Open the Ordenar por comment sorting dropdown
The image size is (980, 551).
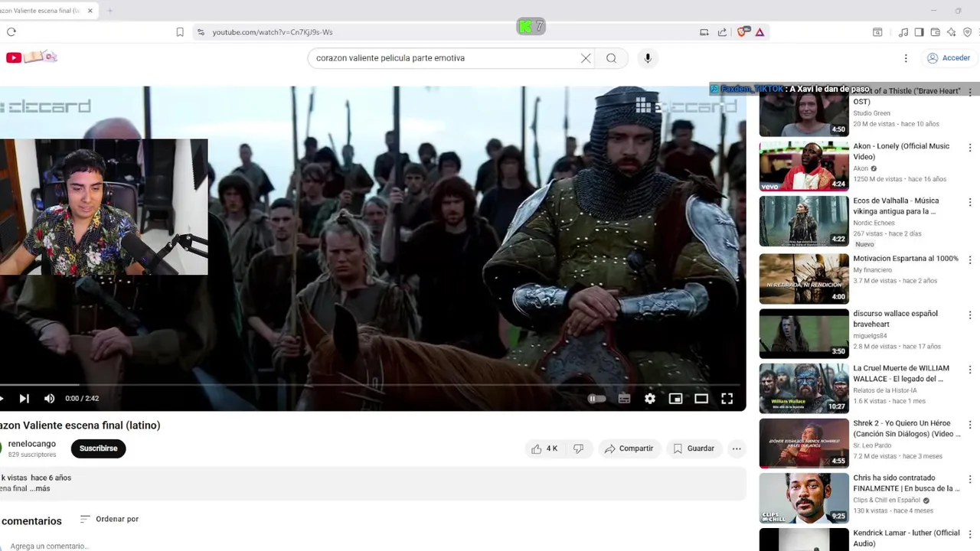tap(109, 519)
